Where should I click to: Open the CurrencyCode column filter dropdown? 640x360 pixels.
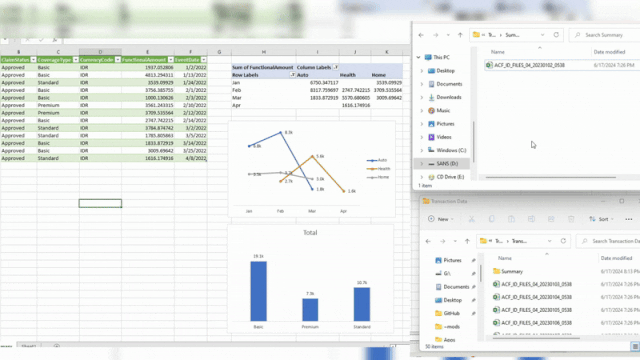pos(118,60)
